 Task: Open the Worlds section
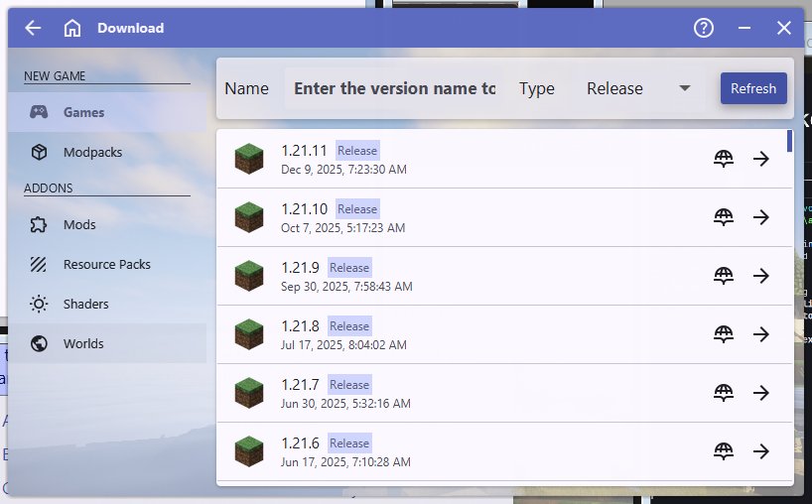[x=107, y=343]
